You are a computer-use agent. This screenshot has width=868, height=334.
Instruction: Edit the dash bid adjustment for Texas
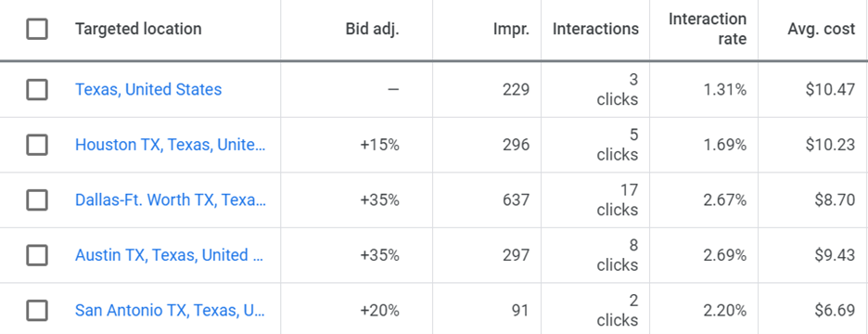(x=393, y=89)
